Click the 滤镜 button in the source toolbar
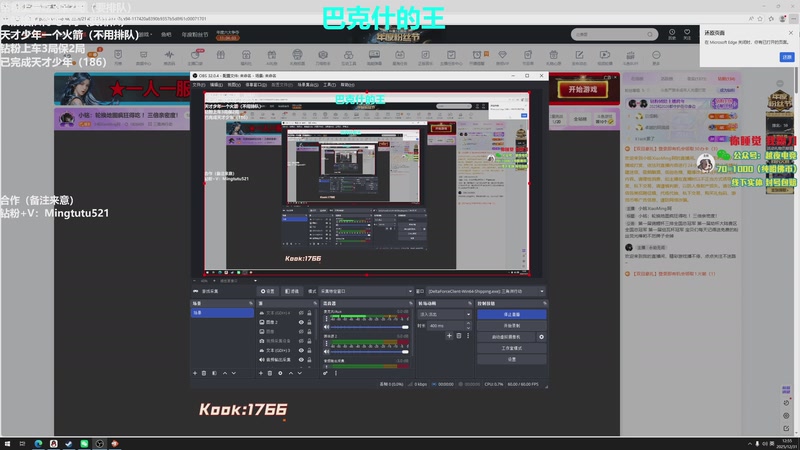 click(x=291, y=291)
